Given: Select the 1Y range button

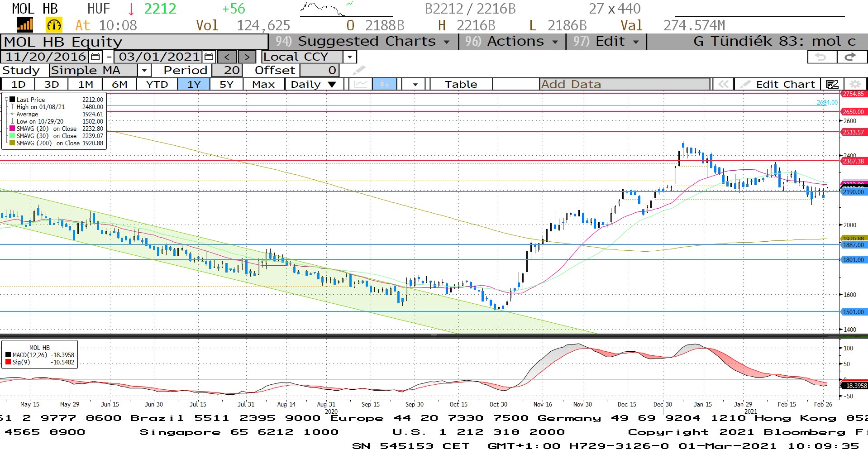Looking at the screenshot, I should [x=194, y=84].
